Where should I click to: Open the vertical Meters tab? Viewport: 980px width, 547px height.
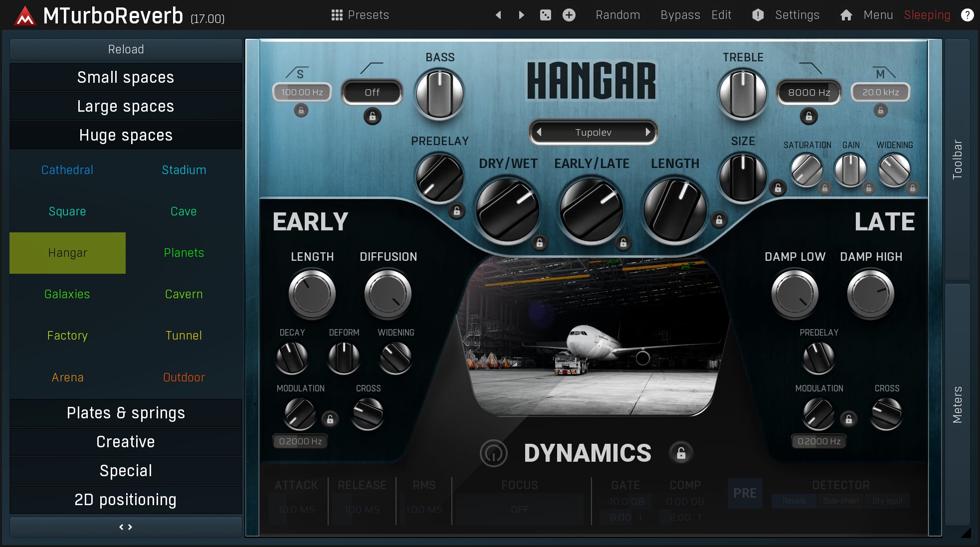(x=957, y=404)
